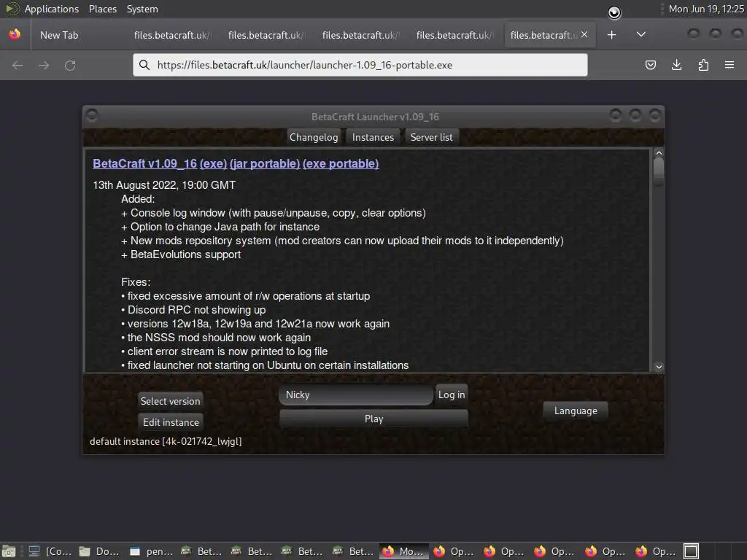Screen dimensions: 747x560
Task: Open a new browser tab with plus icon
Action: [x=612, y=35]
